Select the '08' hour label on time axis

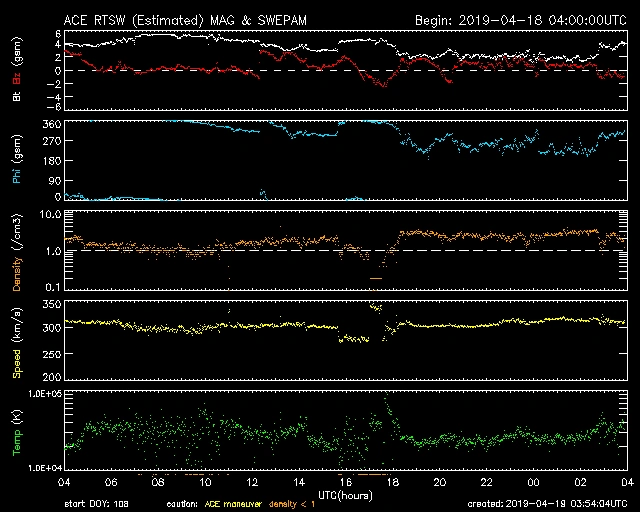(x=158, y=483)
